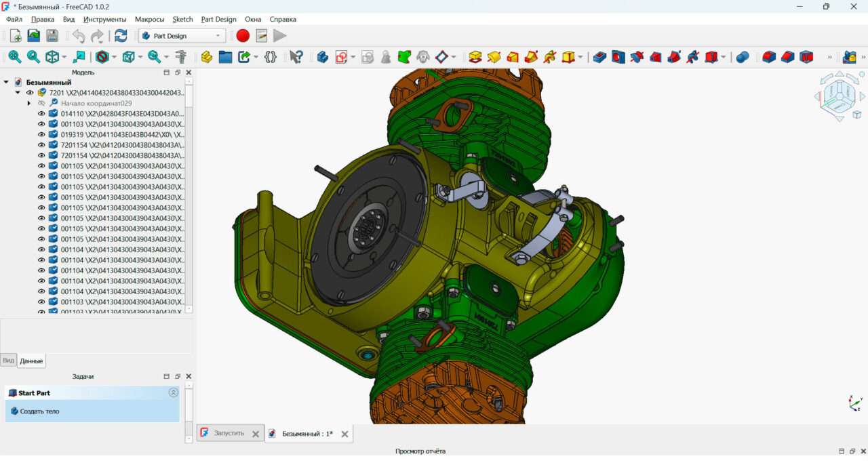Create new document with toolbar icon
Screen dimensions: 868x469
(x=15, y=36)
